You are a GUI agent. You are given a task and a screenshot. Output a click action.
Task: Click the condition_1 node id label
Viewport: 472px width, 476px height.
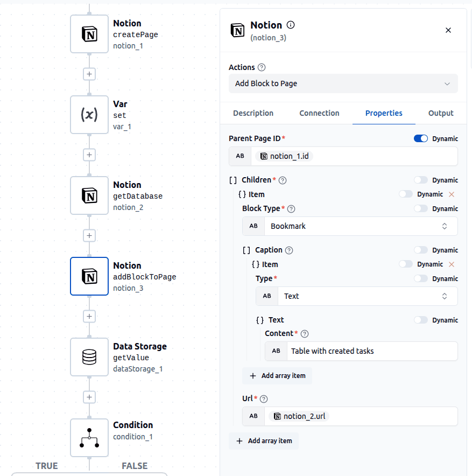point(133,437)
